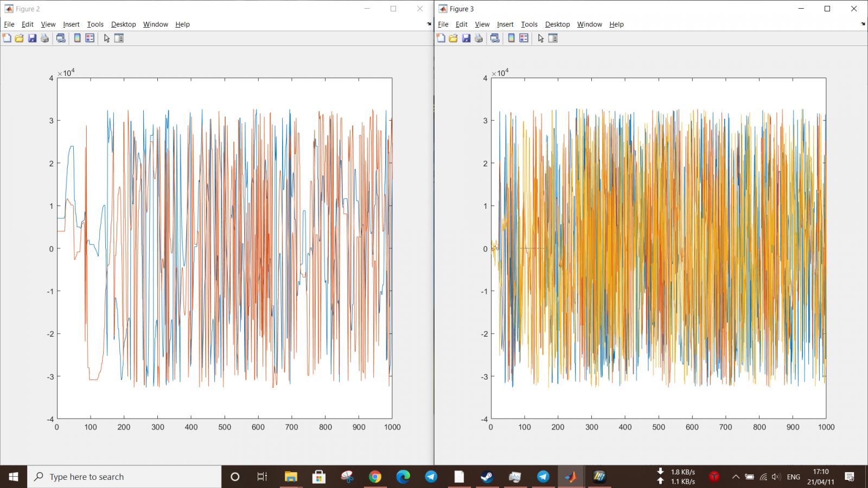The width and height of the screenshot is (868, 488).
Task: Click New Figure icon in Figure 2 toolbar
Action: click(x=7, y=38)
